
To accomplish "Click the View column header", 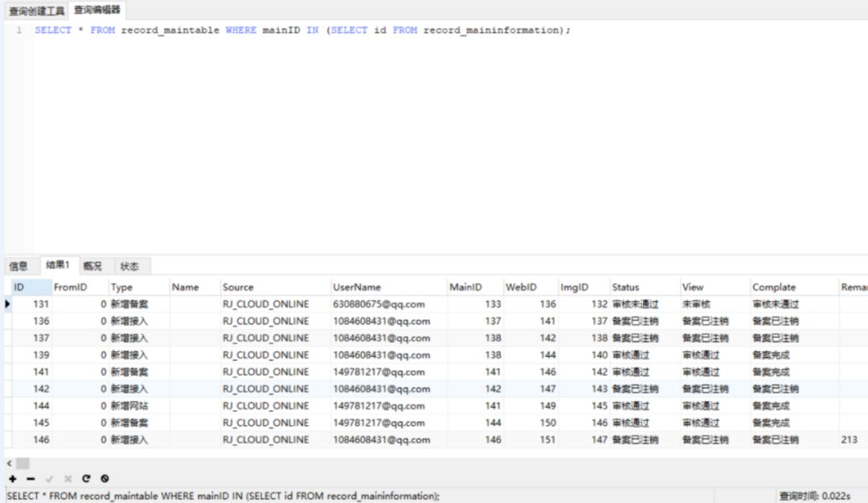I will tap(715, 287).
